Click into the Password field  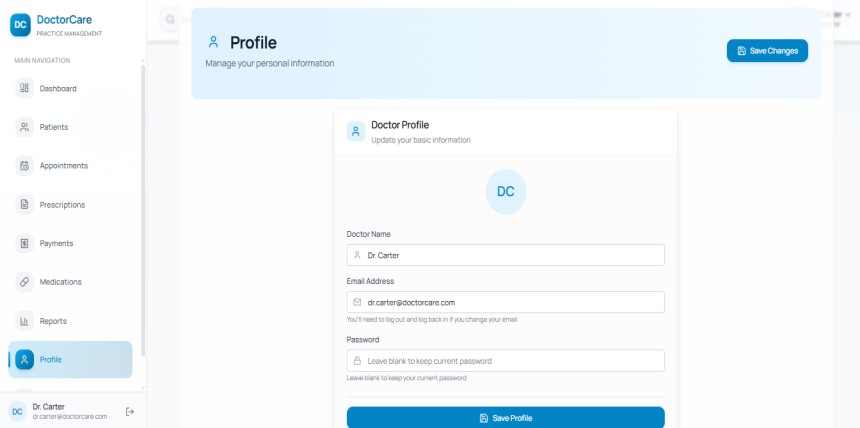click(505, 360)
